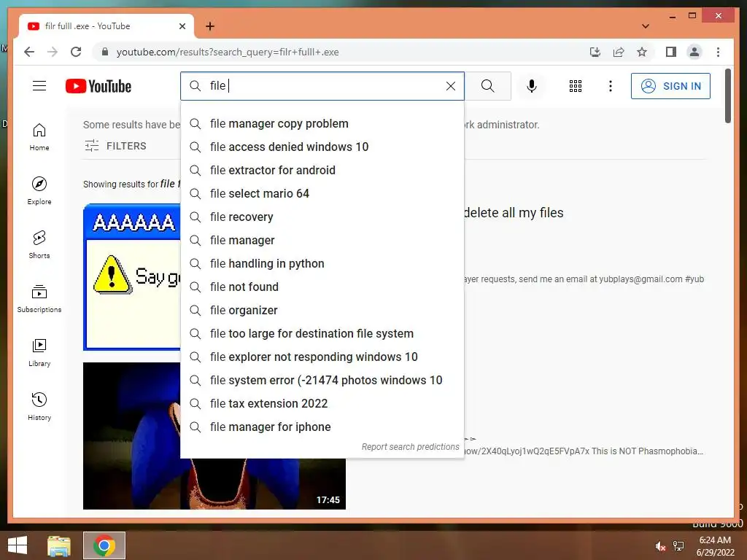Image resolution: width=747 pixels, height=560 pixels.
Task: Open YouTube settings three-dot menu
Action: pyautogui.click(x=611, y=86)
